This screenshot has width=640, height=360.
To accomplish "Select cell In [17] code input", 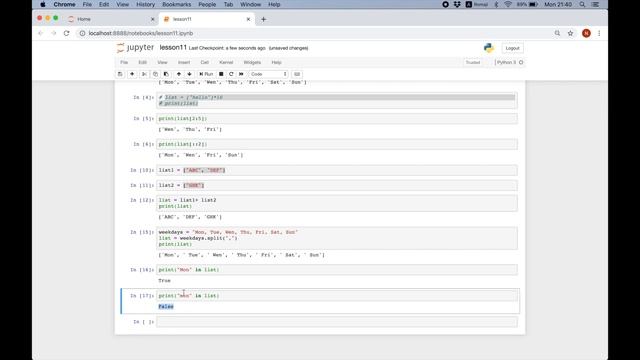I will [337, 296].
